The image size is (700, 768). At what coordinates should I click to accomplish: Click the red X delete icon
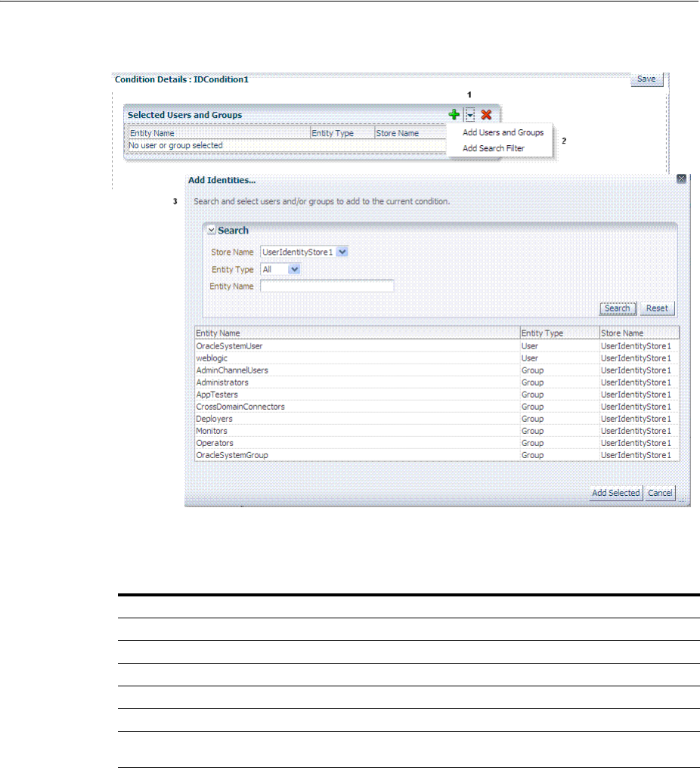(x=486, y=115)
